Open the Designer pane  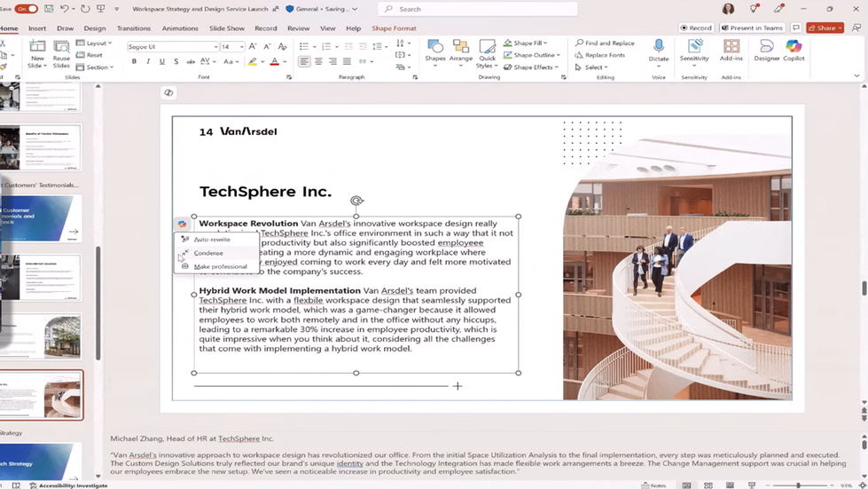[766, 51]
